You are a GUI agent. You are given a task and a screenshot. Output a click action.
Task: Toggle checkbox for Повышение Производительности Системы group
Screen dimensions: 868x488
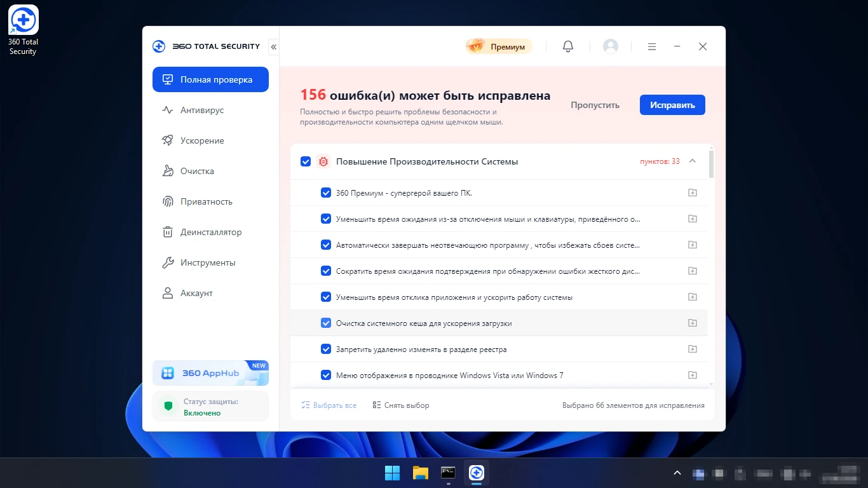306,161
